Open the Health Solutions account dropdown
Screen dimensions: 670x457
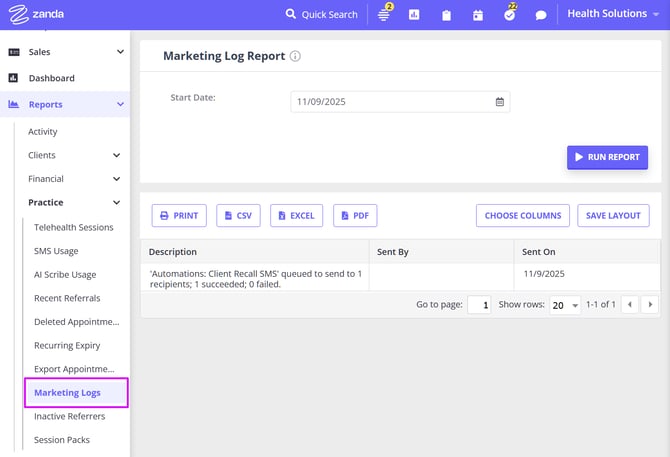click(x=614, y=14)
